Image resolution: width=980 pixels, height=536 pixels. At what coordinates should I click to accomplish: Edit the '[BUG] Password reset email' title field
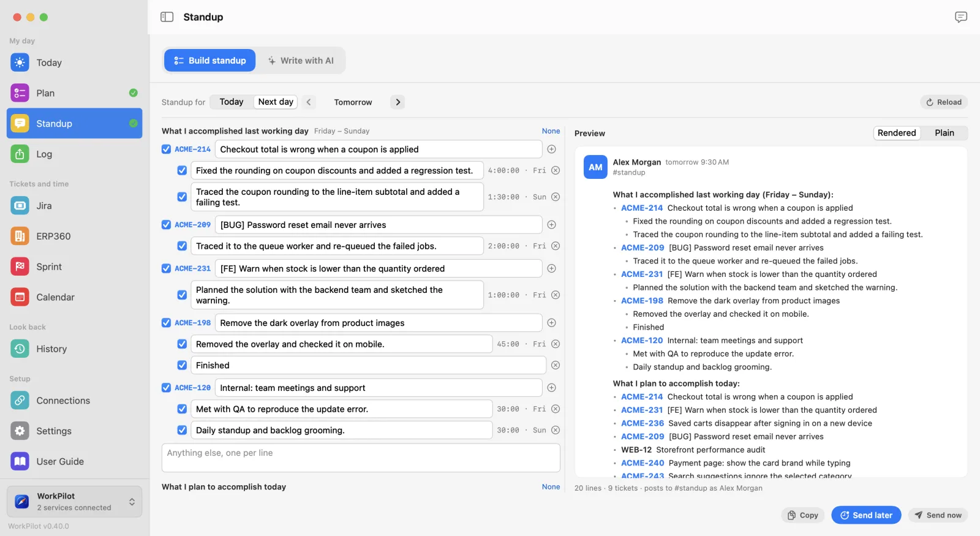tap(379, 225)
